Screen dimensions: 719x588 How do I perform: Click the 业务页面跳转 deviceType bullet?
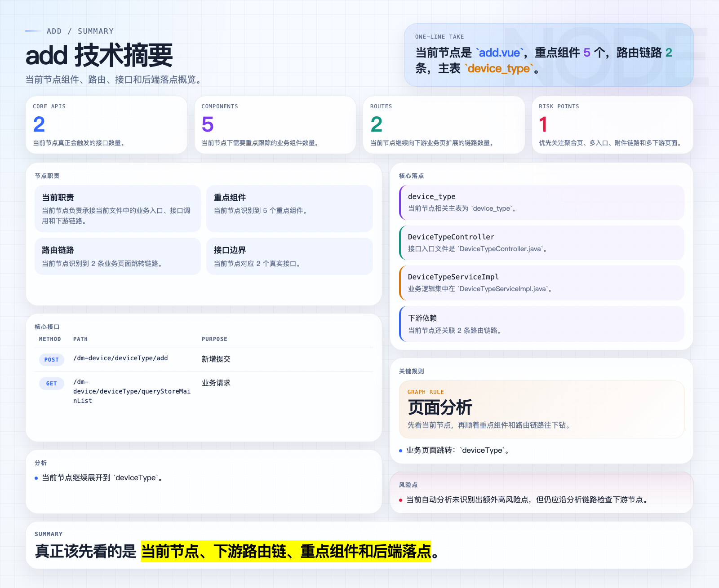[x=457, y=450]
